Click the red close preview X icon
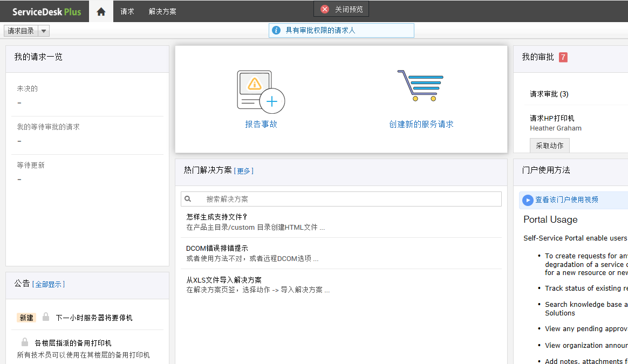628x364 pixels. (325, 9)
